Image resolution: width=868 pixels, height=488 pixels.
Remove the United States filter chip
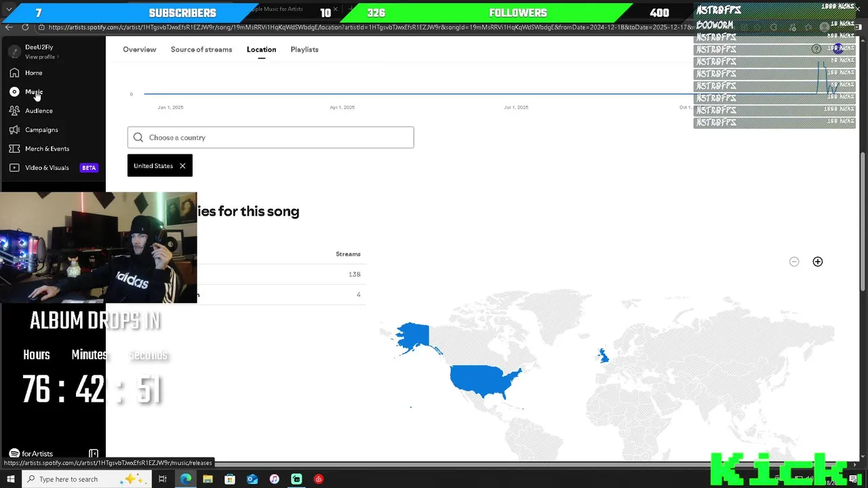click(x=182, y=166)
